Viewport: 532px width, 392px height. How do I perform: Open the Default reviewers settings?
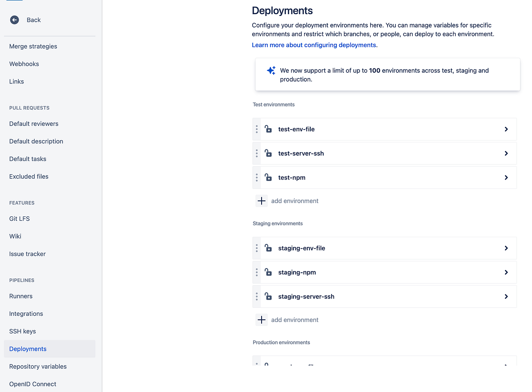pyautogui.click(x=33, y=123)
